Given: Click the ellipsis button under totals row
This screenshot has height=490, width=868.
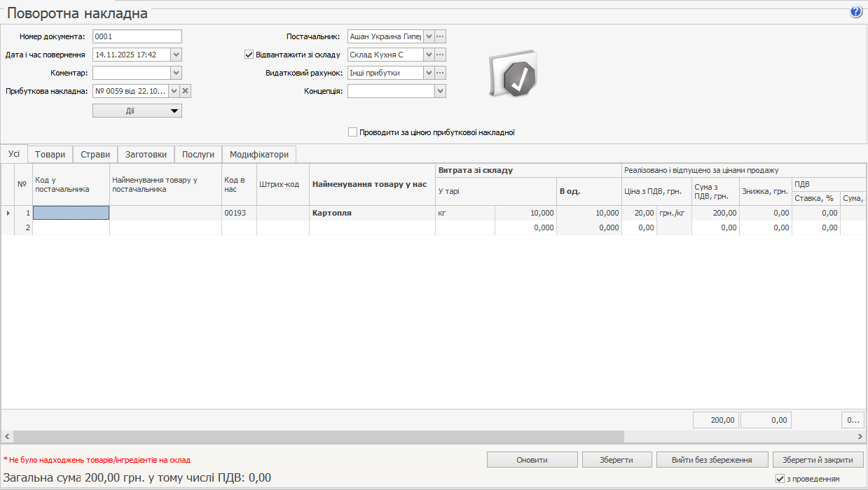Looking at the screenshot, I should pyautogui.click(x=853, y=420).
